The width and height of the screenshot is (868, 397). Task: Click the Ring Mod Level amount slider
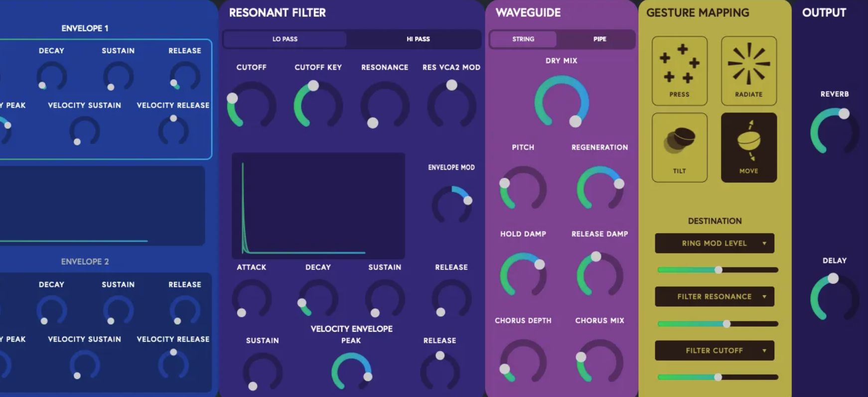pos(718,270)
